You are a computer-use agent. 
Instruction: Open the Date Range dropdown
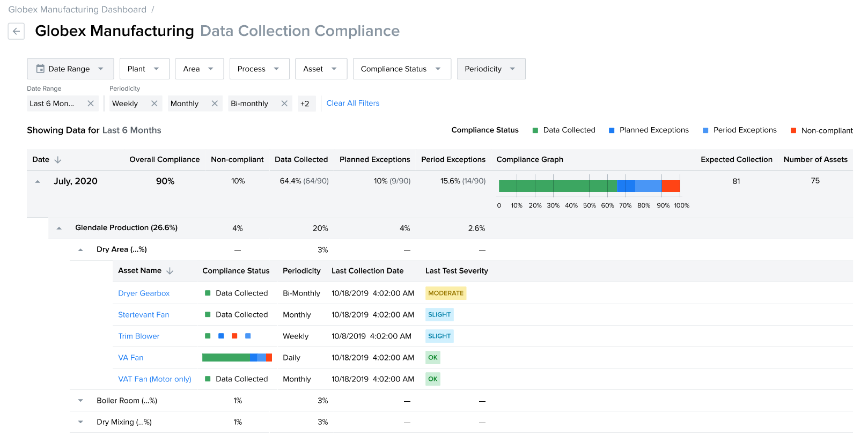pyautogui.click(x=70, y=69)
